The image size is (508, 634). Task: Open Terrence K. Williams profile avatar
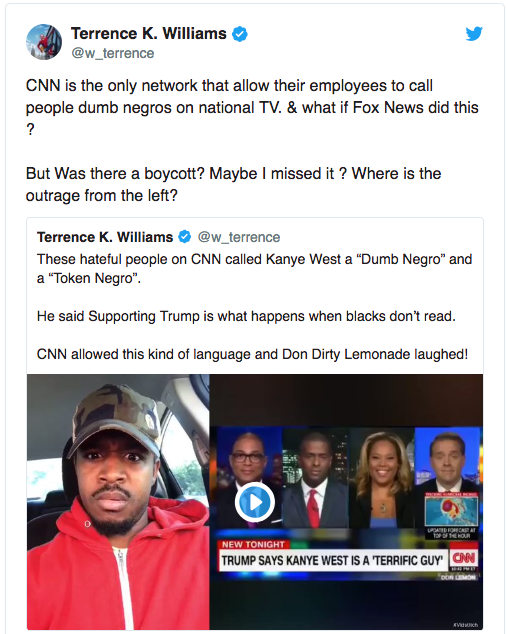point(44,42)
